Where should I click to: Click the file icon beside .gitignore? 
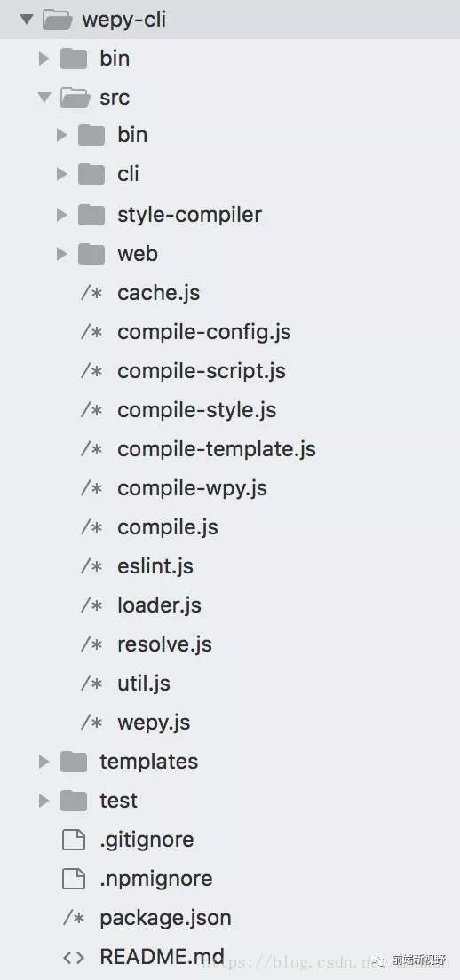click(74, 840)
